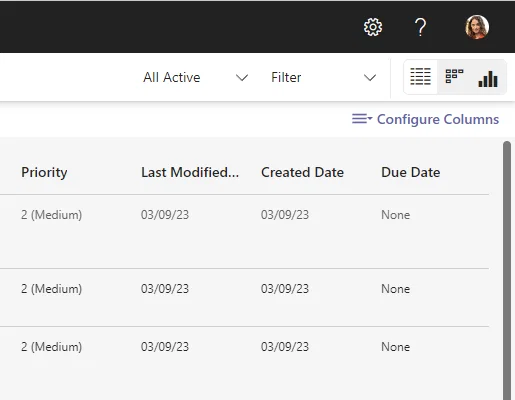Switch to the chart view icon

click(x=488, y=79)
